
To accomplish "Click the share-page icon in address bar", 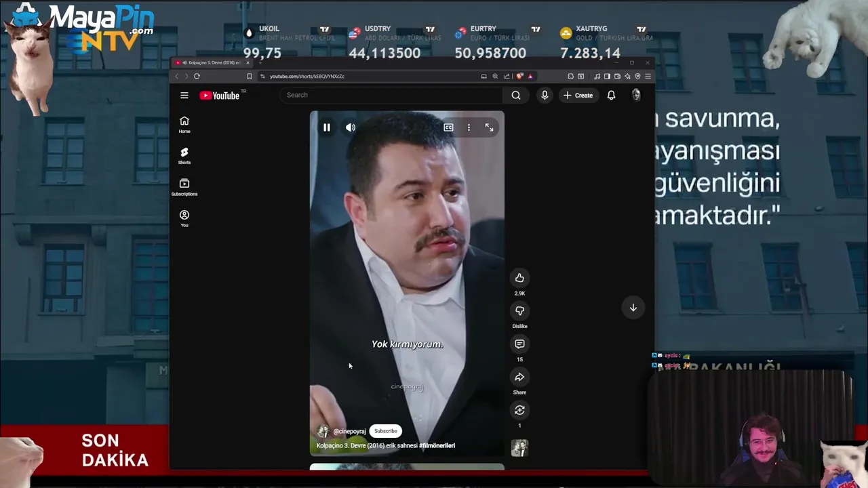I will coord(507,77).
